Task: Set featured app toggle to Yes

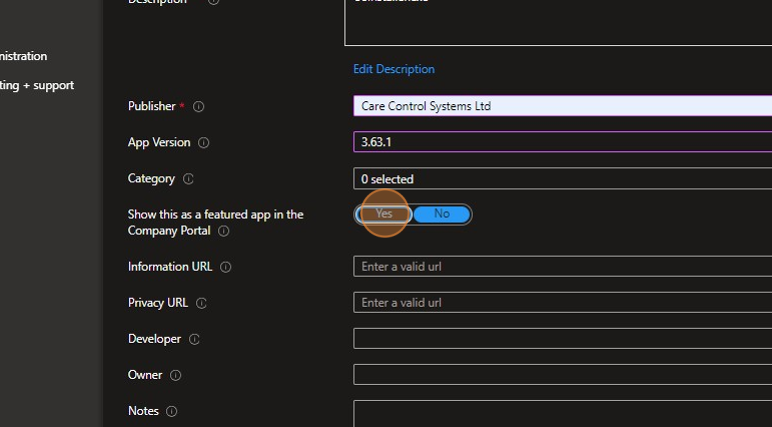Action: [x=384, y=214]
